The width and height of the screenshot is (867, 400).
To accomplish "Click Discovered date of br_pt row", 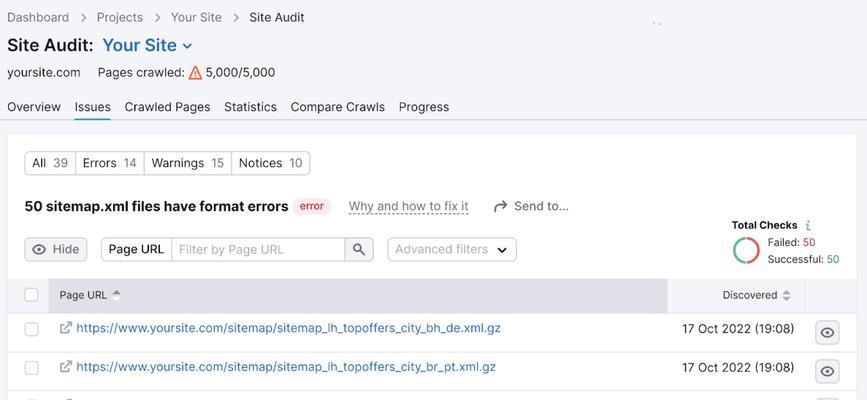I will (x=738, y=367).
